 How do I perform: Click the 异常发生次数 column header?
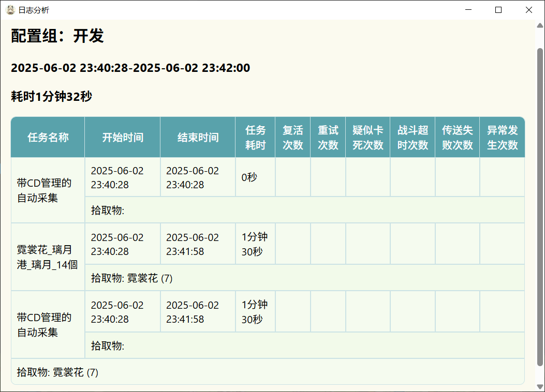coord(502,137)
